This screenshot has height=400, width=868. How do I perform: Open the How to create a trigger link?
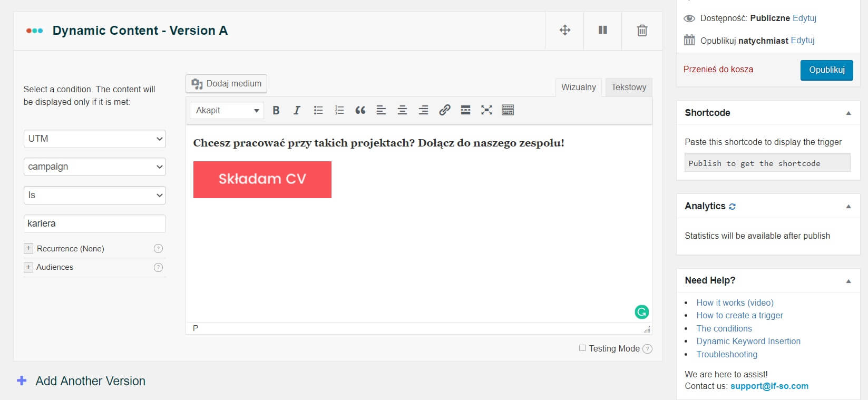(x=739, y=315)
